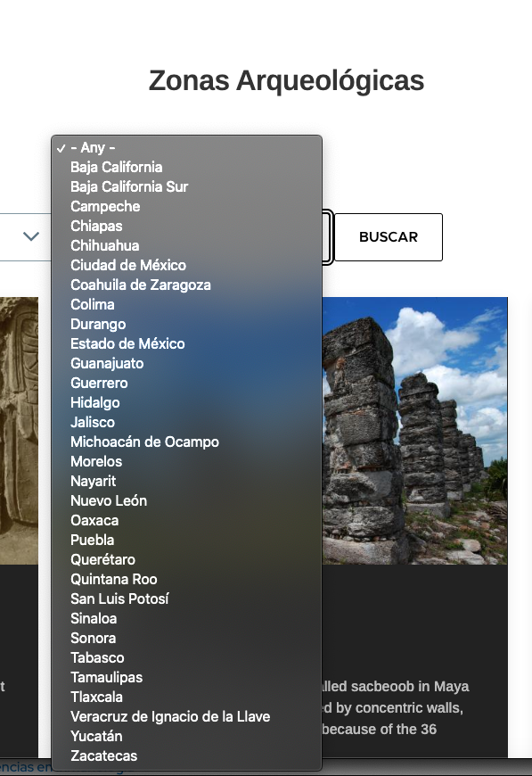Select Puebla from the list
Screen dimensions: 532x776
[x=187, y=540]
